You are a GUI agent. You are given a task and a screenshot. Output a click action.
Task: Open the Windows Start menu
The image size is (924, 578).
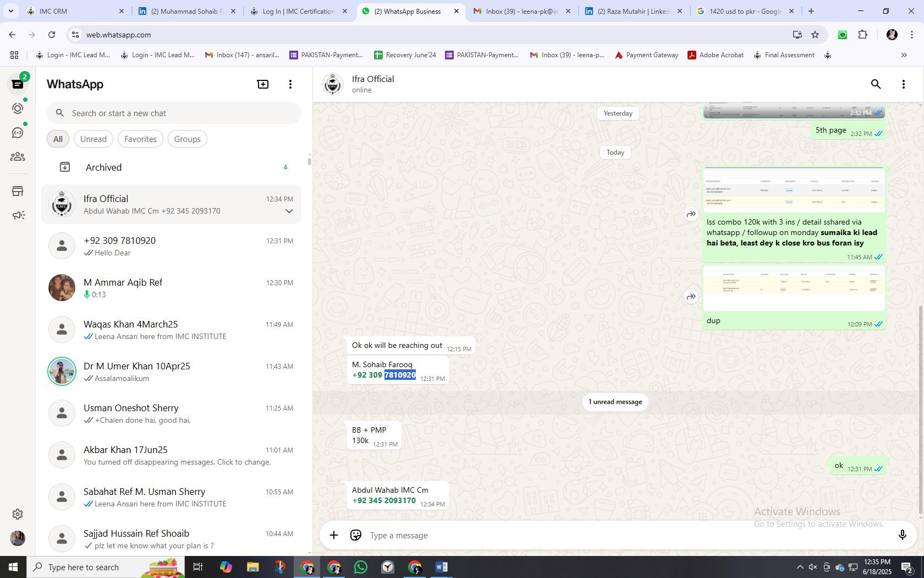[13, 568]
